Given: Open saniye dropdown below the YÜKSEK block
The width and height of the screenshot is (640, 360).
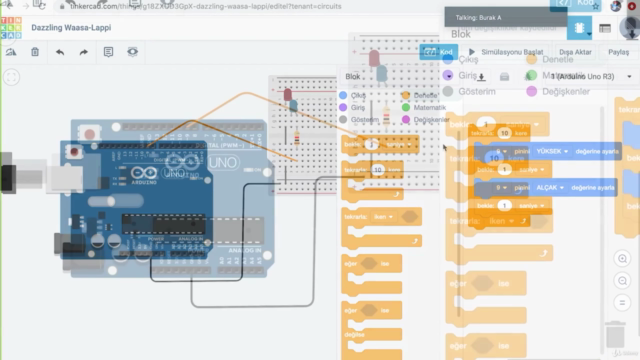Looking at the screenshot, I should point(531,169).
